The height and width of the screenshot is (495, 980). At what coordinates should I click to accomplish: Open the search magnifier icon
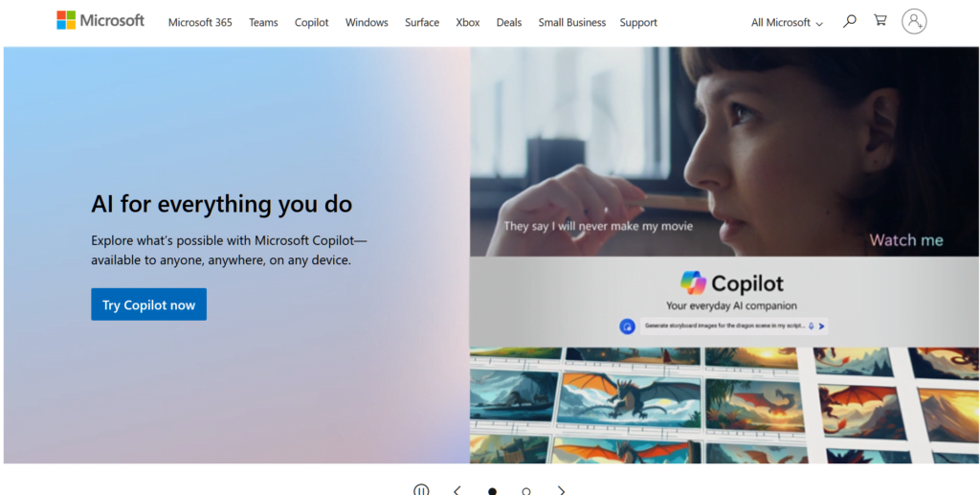[849, 21]
